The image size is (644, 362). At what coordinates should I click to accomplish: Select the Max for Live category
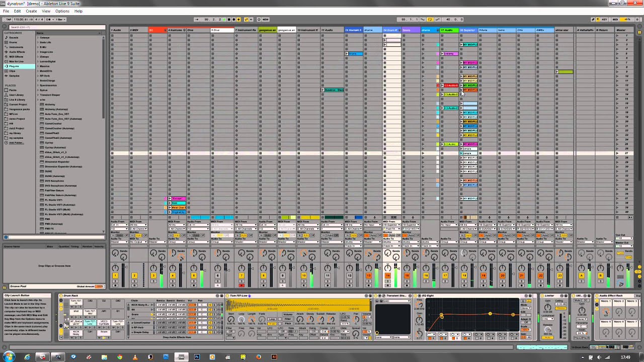tap(16, 61)
